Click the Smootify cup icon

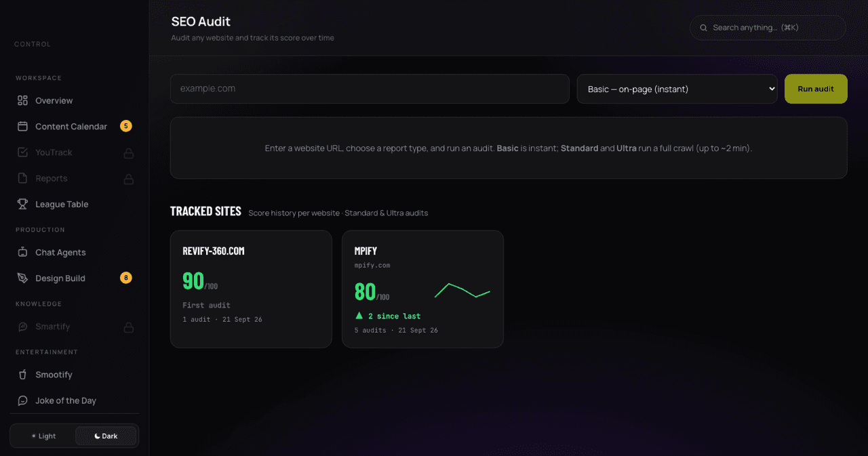22,375
